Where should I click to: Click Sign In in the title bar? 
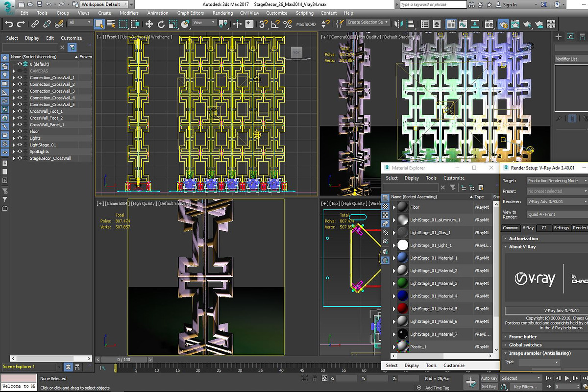click(510, 5)
